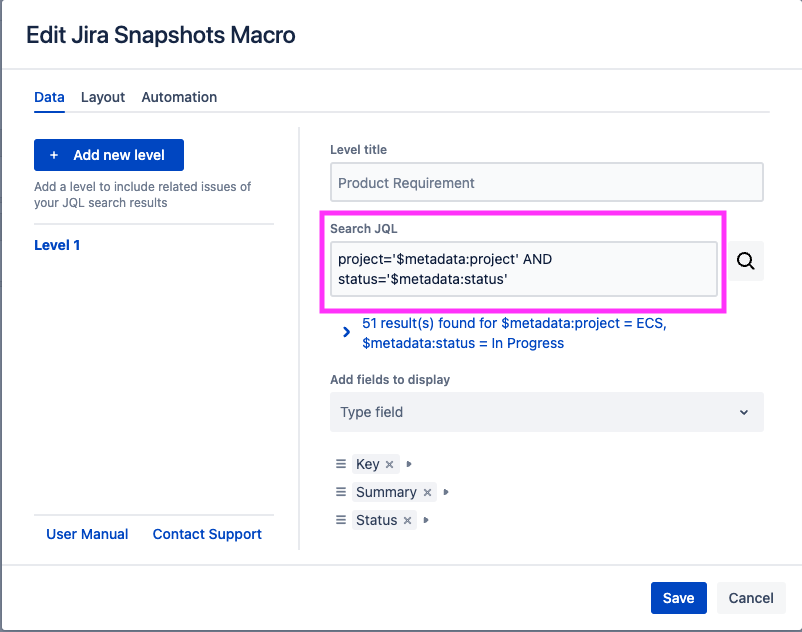Remove the Status field chip

[407, 521]
